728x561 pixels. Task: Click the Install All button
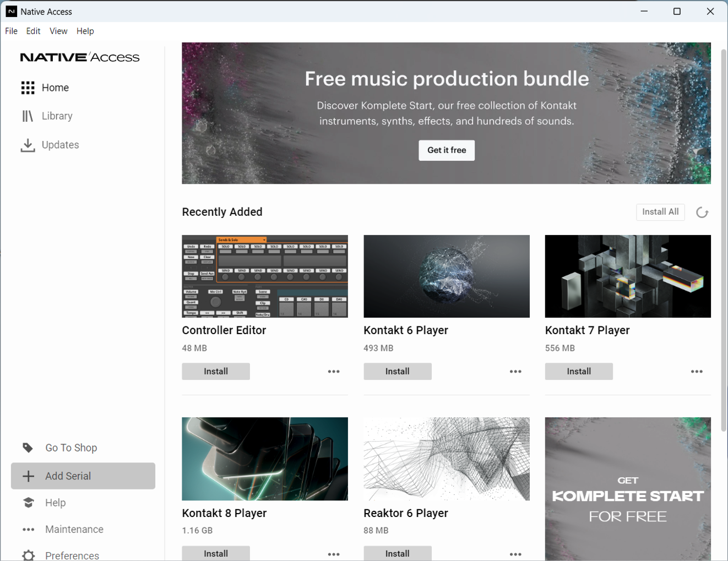(x=660, y=212)
